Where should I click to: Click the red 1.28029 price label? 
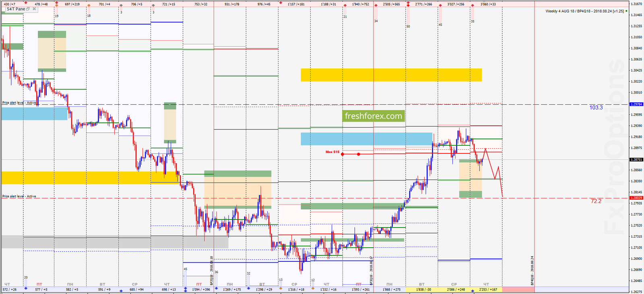pyautogui.click(x=636, y=198)
